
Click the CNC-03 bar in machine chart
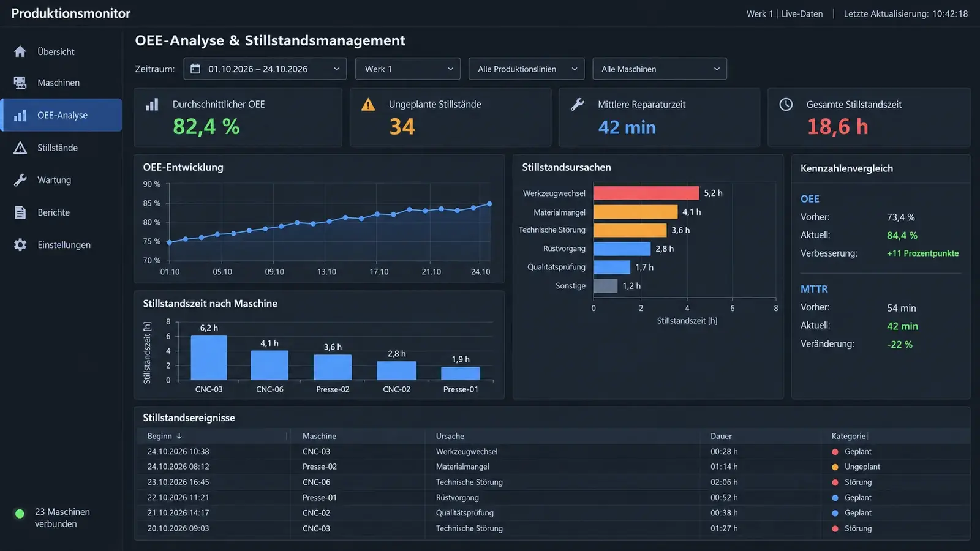(x=209, y=358)
